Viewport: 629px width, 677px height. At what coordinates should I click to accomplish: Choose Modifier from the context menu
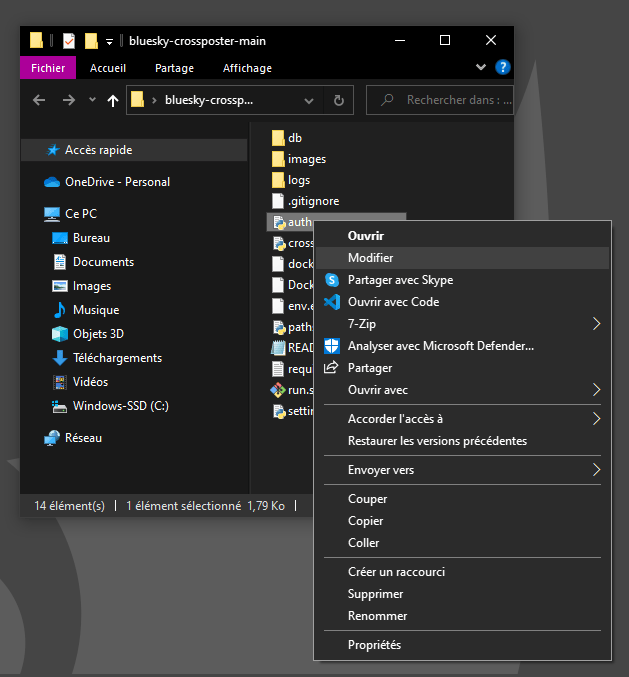coord(370,258)
